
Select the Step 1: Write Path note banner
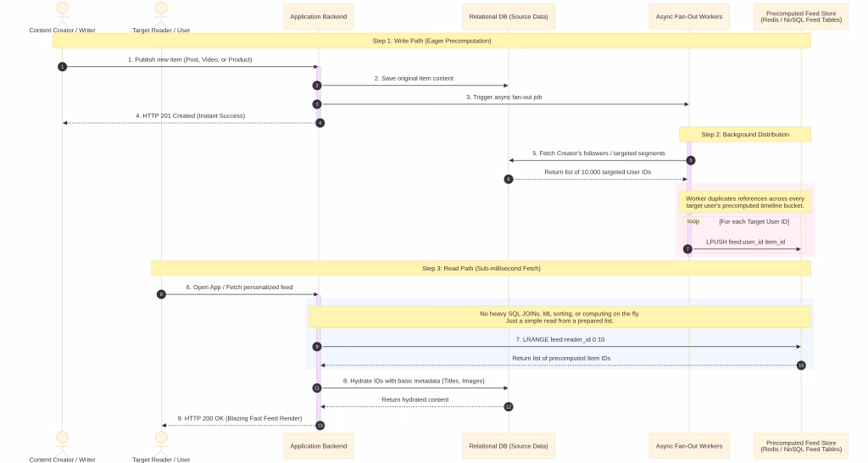(x=431, y=41)
